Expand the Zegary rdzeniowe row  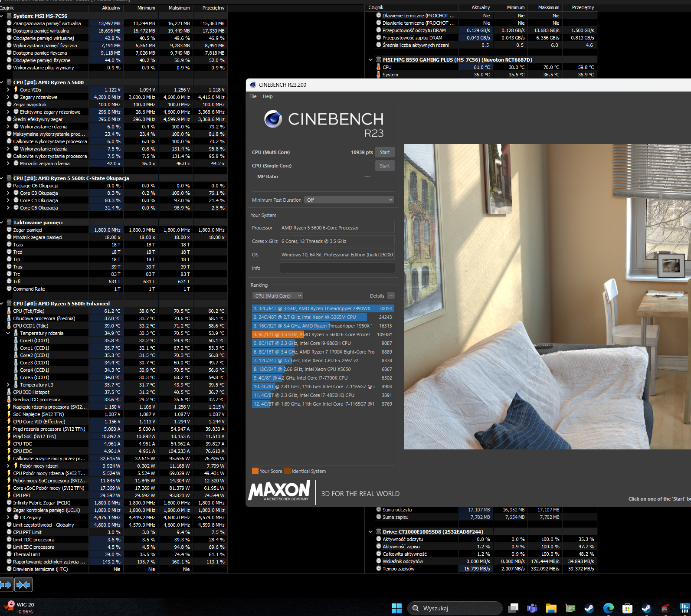[8, 97]
